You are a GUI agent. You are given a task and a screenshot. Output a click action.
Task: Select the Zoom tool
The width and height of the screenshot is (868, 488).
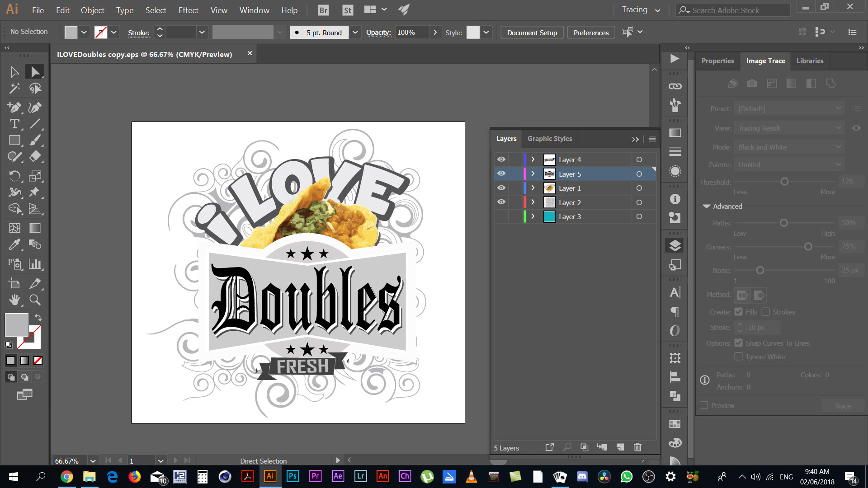pos(35,300)
